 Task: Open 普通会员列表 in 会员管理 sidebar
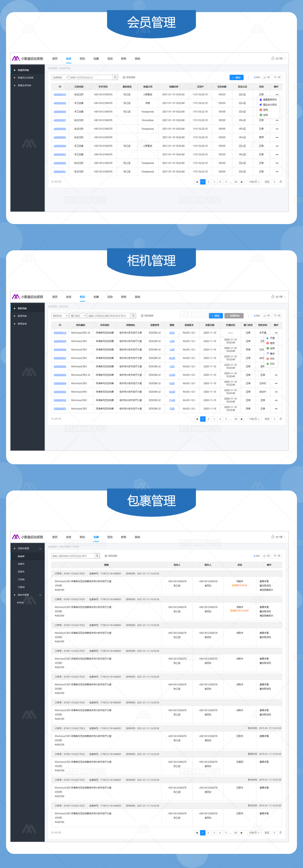click(24, 85)
